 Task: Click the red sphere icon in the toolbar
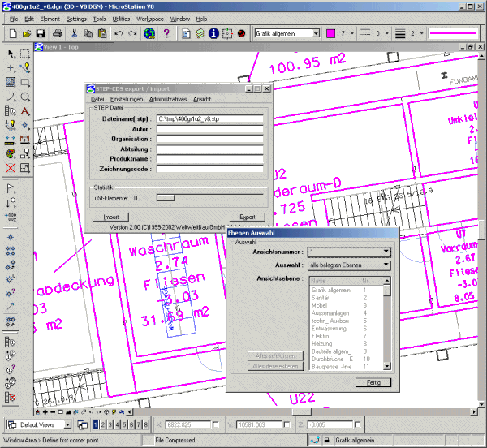click(241, 33)
